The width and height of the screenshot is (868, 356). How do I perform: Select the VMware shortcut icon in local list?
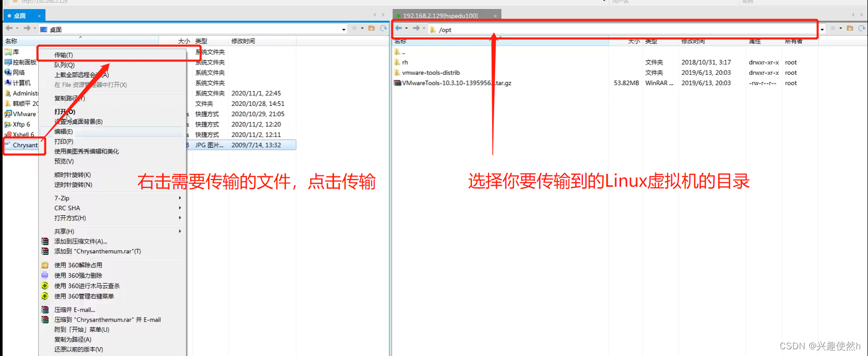click(8, 114)
